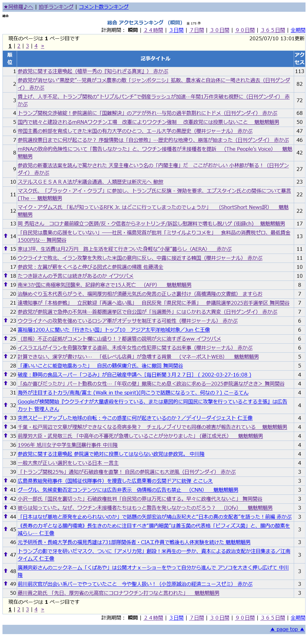The image size is (308, 644).
Task: Open rank 5 article 国内で続々と建設されるmRNAワクチン工場
Action: click(148, 122)
